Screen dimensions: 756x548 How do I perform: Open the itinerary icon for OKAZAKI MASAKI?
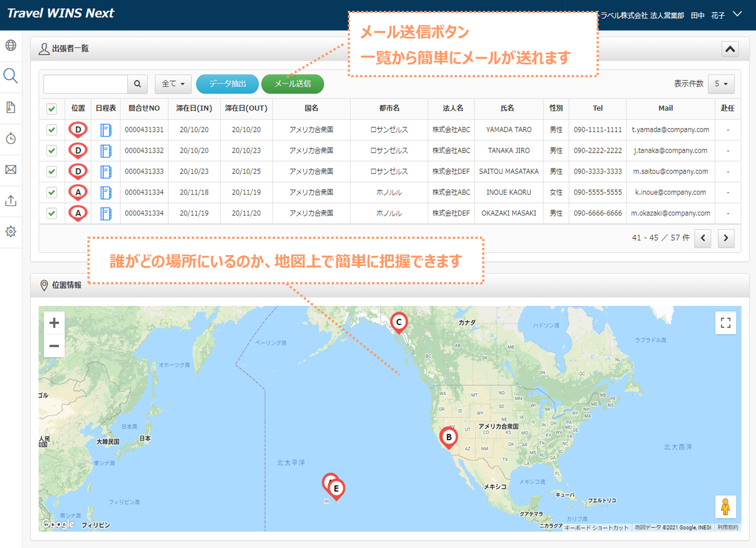click(x=106, y=214)
